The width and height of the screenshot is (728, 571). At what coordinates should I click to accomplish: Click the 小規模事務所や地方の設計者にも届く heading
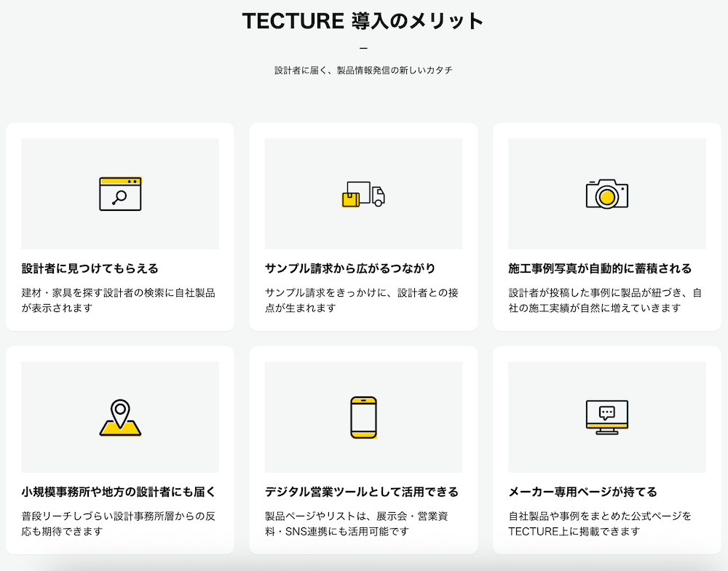pos(119,492)
